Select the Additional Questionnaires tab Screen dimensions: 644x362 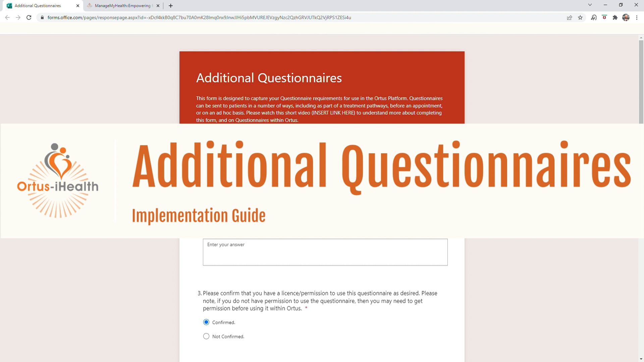tap(38, 6)
